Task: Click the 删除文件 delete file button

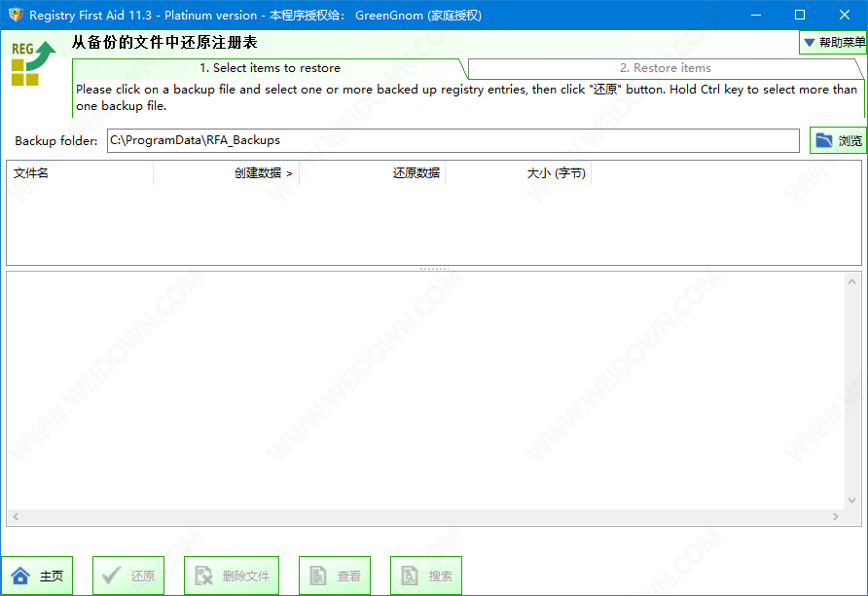Action: pyautogui.click(x=232, y=576)
